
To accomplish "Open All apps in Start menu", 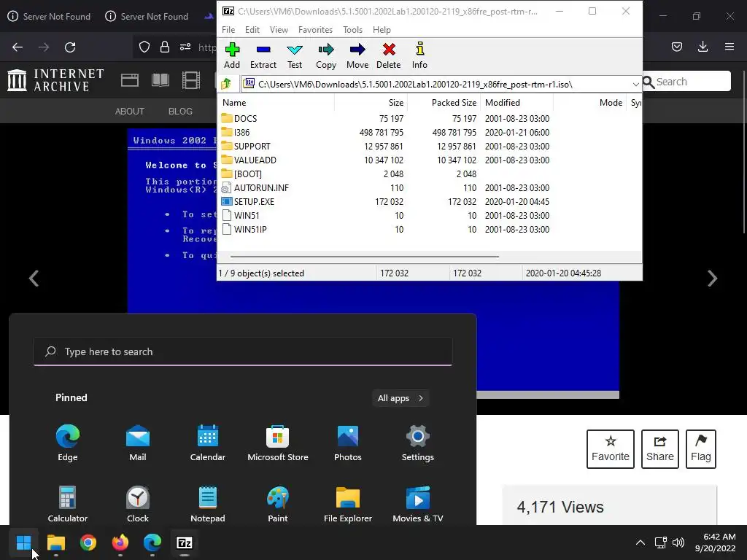I will click(x=400, y=398).
